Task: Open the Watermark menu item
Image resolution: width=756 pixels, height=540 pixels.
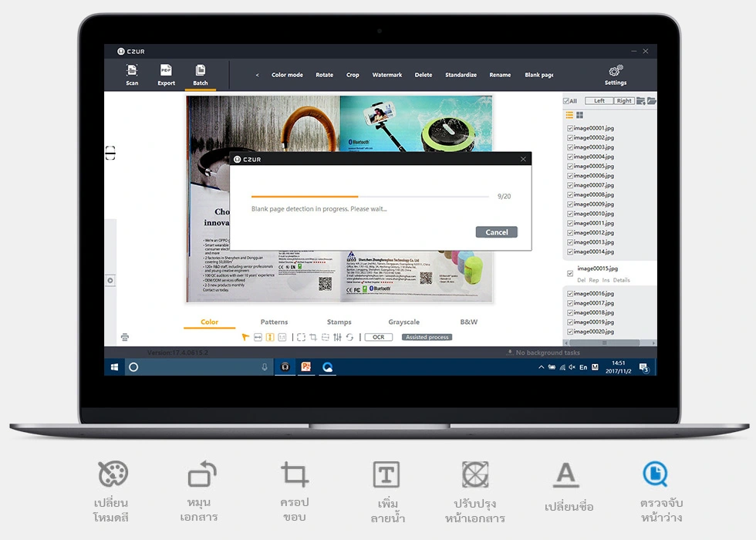Action: click(x=386, y=75)
